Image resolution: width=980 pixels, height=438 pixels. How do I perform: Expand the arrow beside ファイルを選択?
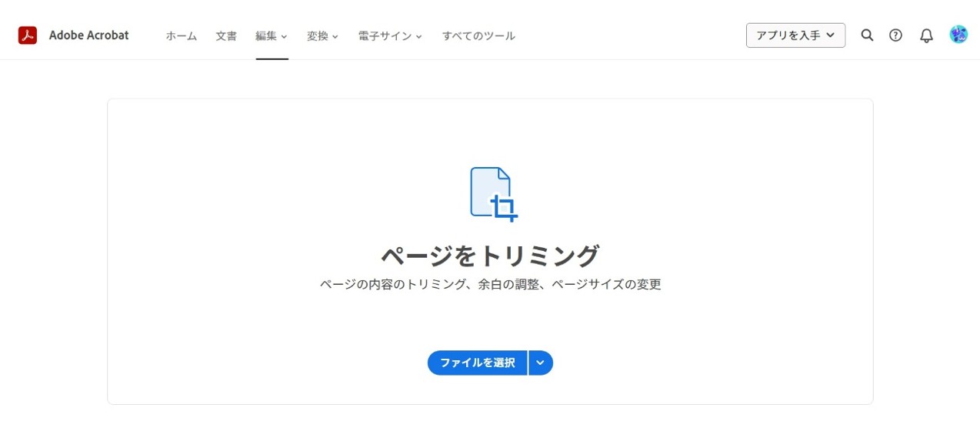tap(541, 363)
